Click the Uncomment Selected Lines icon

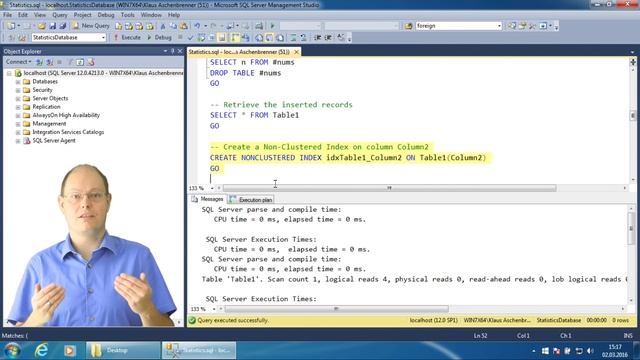pyautogui.click(x=303, y=38)
